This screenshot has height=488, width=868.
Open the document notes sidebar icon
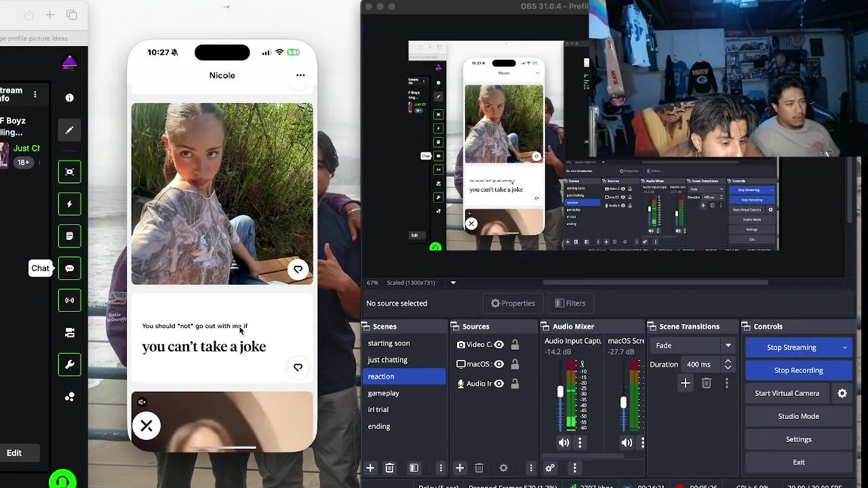pyautogui.click(x=69, y=236)
